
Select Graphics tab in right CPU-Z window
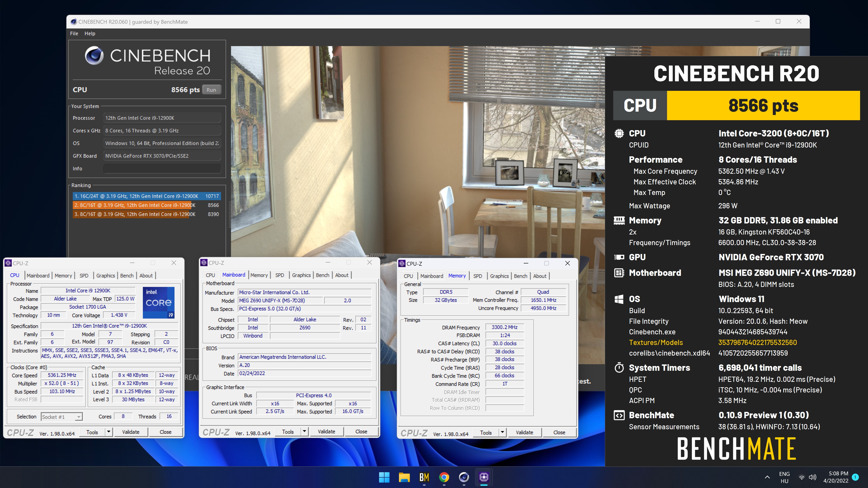499,276
